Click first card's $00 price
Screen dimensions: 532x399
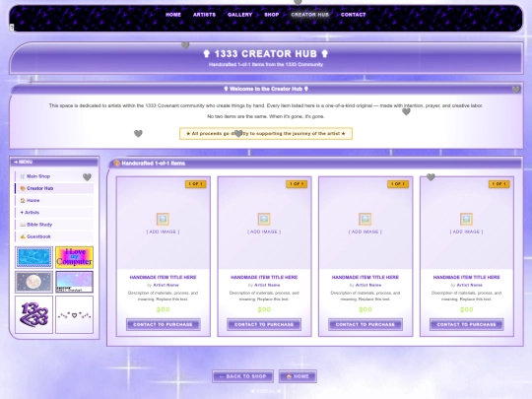point(163,309)
